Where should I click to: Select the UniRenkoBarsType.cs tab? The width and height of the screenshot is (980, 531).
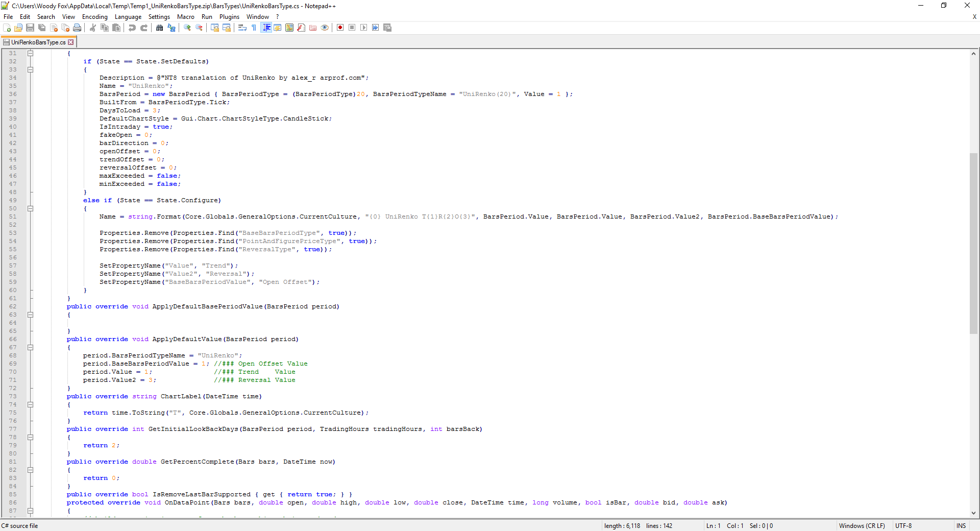38,42
